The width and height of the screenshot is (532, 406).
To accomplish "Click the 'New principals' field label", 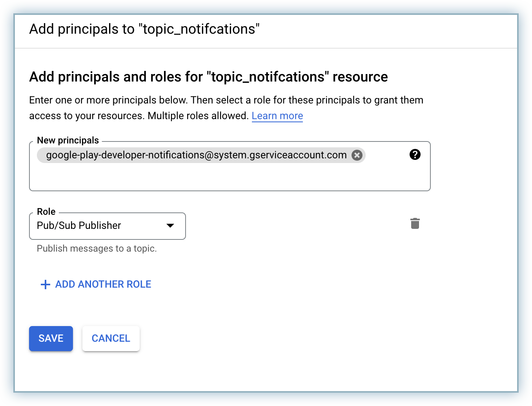I will tap(68, 140).
